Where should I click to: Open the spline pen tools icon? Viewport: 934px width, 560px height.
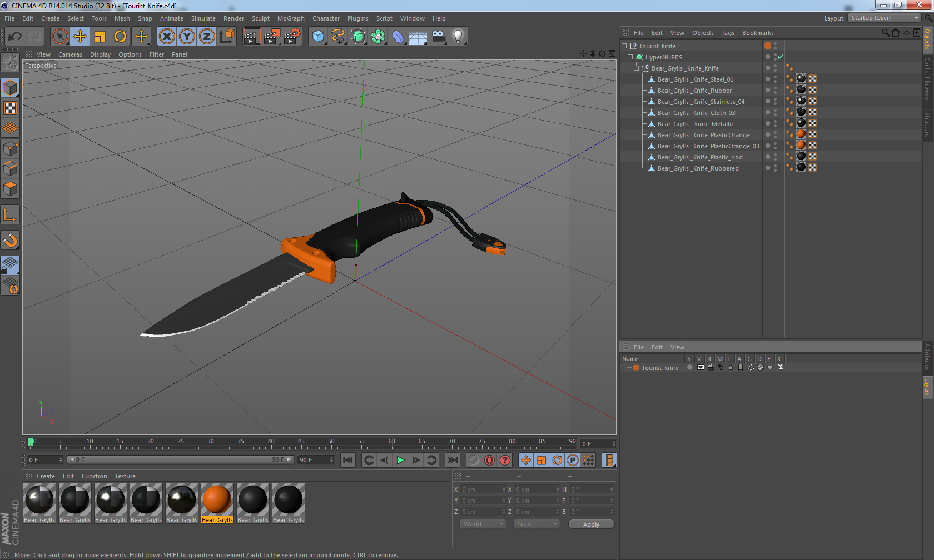coord(338,37)
